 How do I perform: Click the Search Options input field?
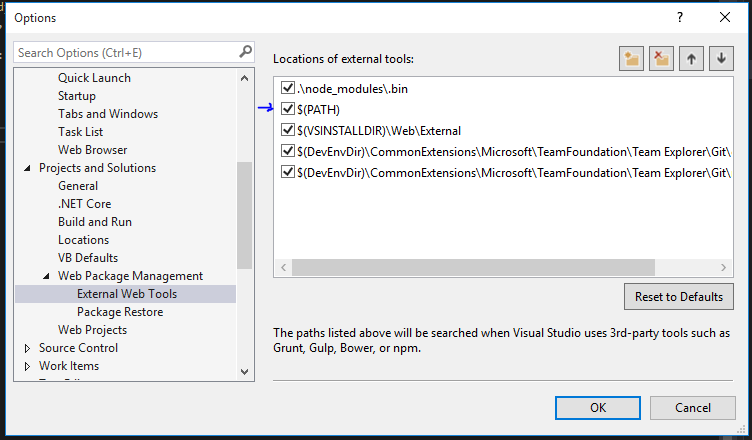pos(127,52)
